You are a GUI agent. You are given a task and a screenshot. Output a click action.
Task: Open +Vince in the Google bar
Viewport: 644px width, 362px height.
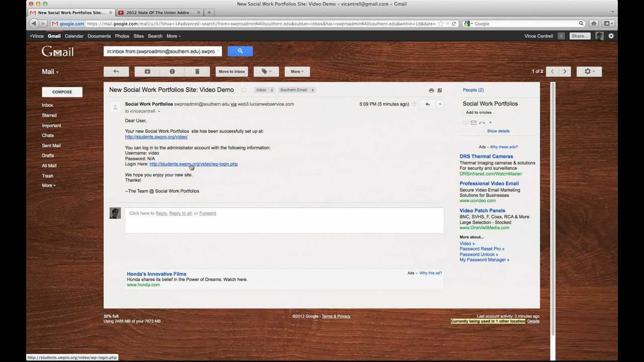37,36
